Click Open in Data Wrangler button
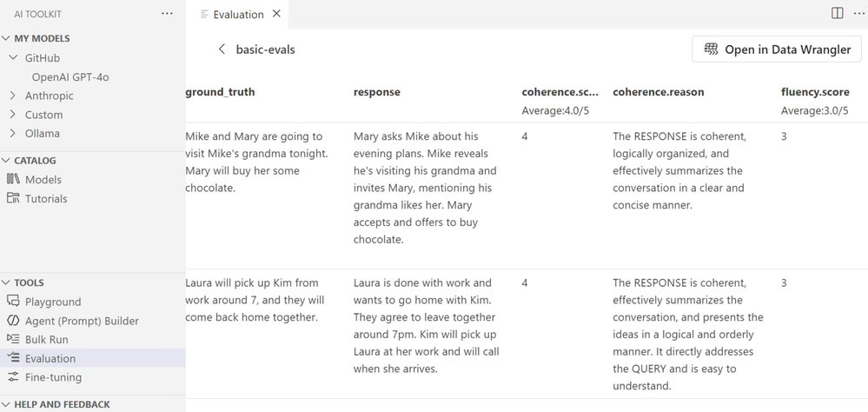Viewport: 868px width, 412px height. 777,50
